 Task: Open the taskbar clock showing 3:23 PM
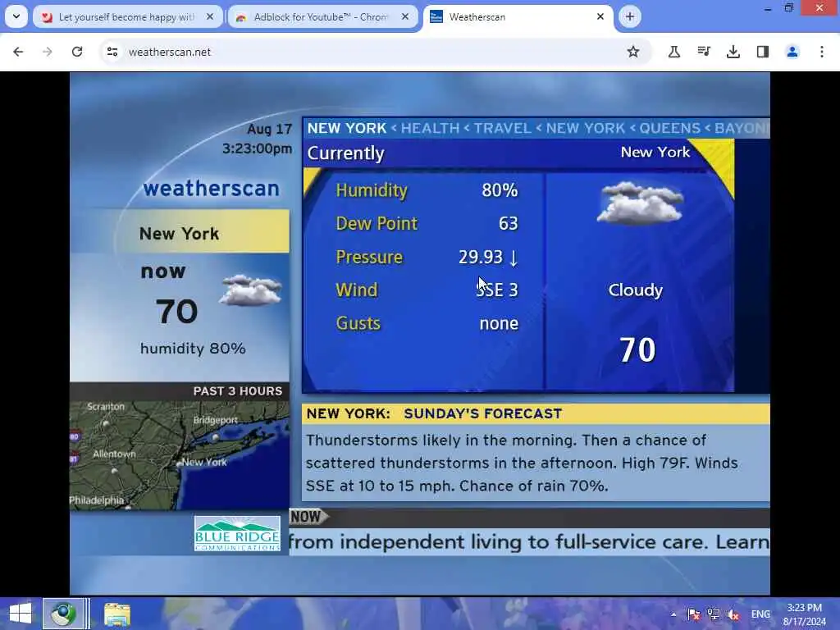(804, 614)
